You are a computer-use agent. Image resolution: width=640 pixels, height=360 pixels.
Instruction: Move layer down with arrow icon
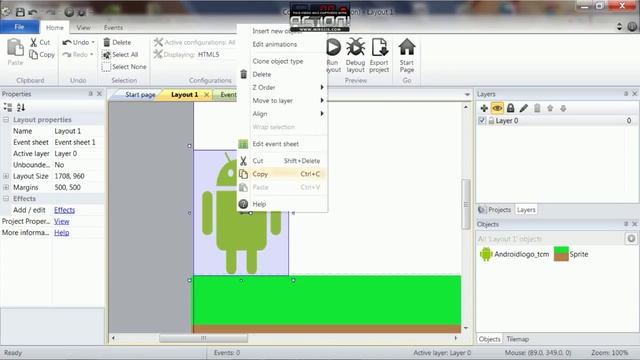(x=563, y=108)
